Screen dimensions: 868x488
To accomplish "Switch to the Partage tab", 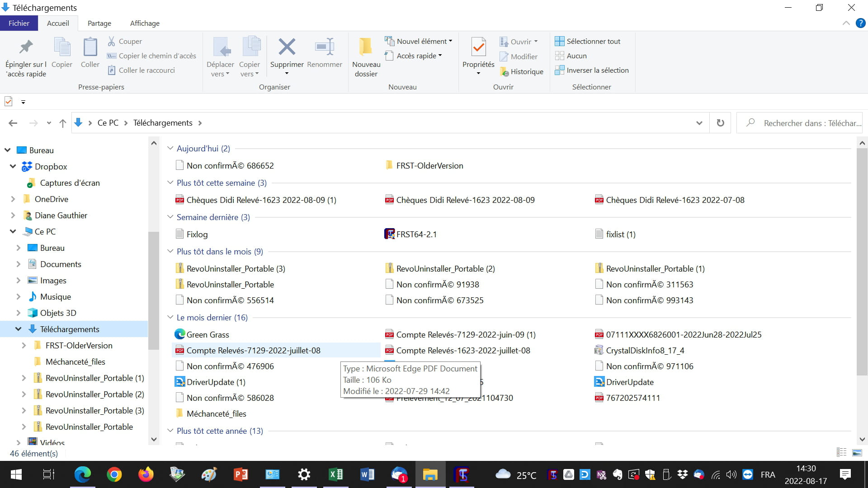I will (99, 23).
